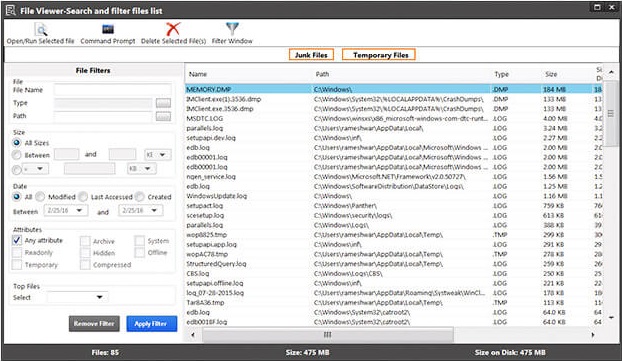The image size is (622, 361).
Task: Click the Path filter input field
Action: pos(103,116)
